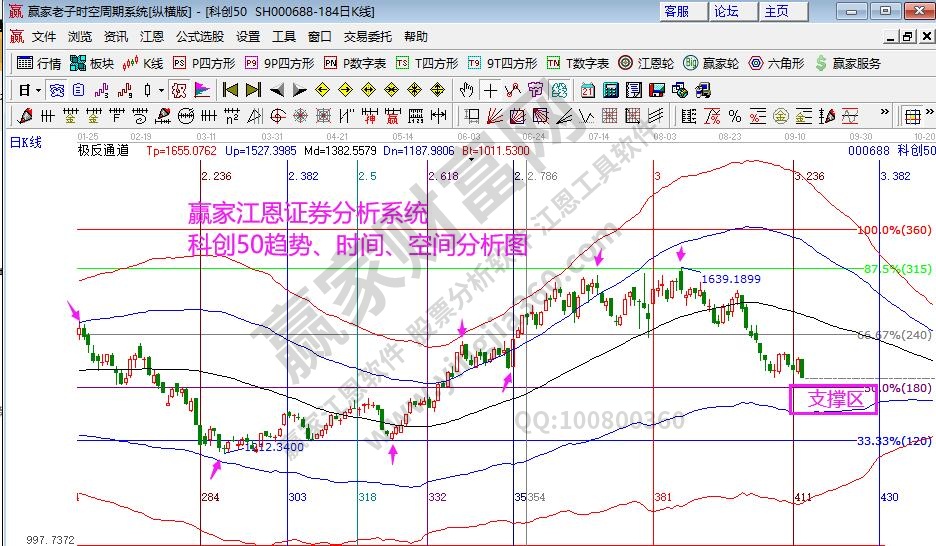Screen dimensions: 936x546
Task: Select the 9P四方形 tool
Action: [x=279, y=63]
